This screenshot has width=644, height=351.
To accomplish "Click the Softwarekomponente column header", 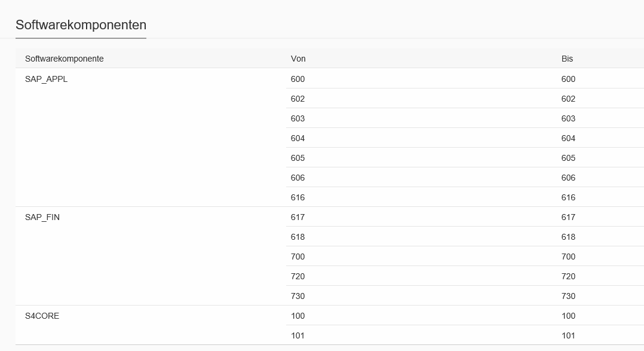I will (x=65, y=59).
